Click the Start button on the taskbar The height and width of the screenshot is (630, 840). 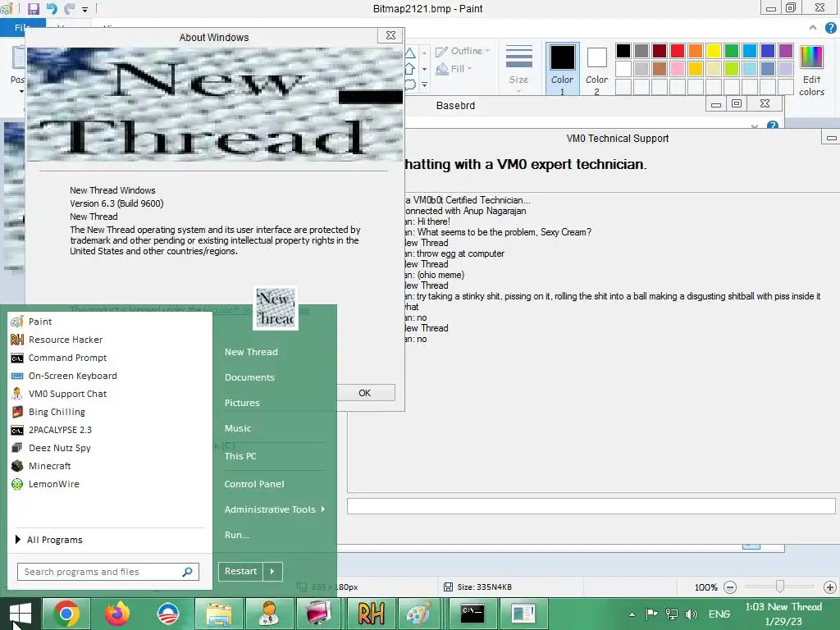coord(20,614)
